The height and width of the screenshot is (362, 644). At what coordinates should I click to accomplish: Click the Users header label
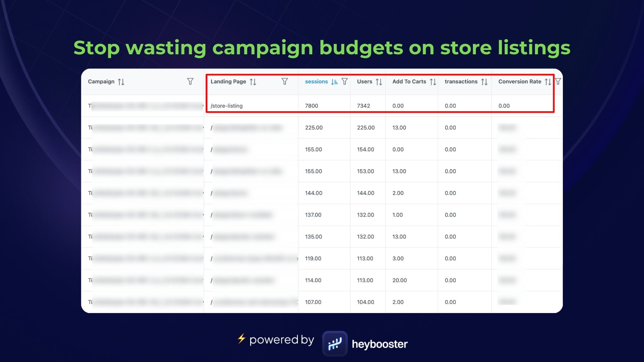(365, 81)
